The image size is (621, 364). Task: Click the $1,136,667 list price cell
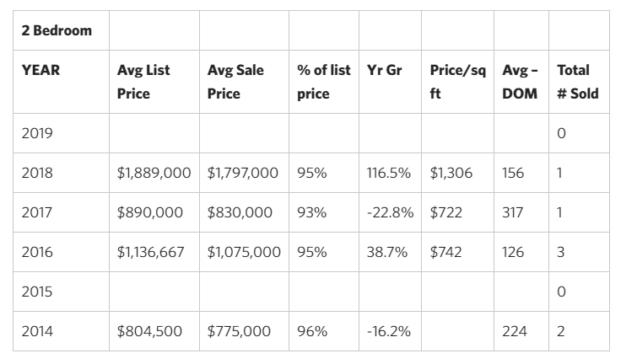point(154,252)
